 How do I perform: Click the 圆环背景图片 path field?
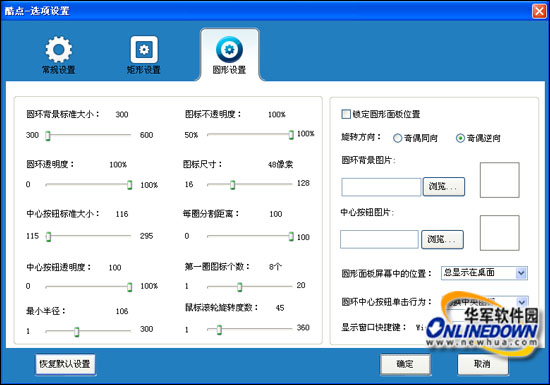pyautogui.click(x=381, y=187)
